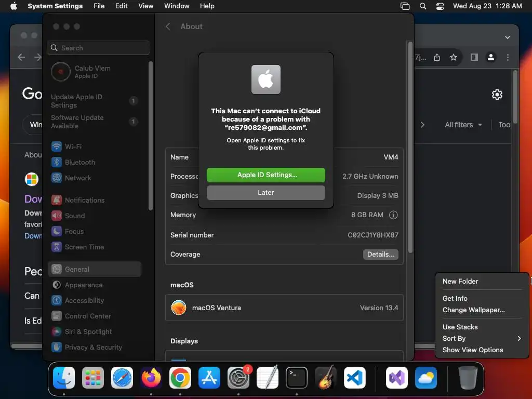Open Chrome profile avatar
Image resolution: width=532 pixels, height=399 pixels.
[491, 57]
